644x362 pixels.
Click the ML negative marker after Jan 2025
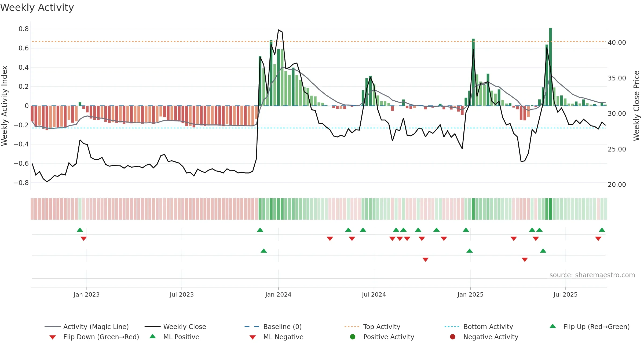[x=525, y=260]
